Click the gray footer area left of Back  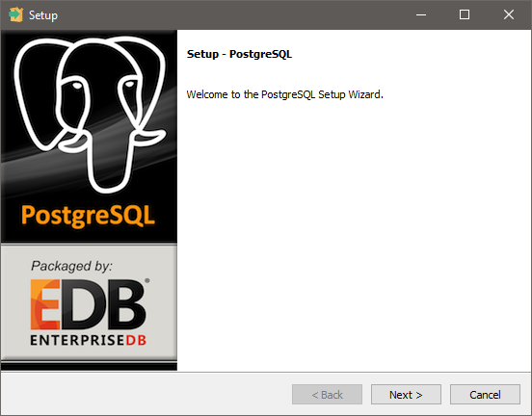coord(146,394)
